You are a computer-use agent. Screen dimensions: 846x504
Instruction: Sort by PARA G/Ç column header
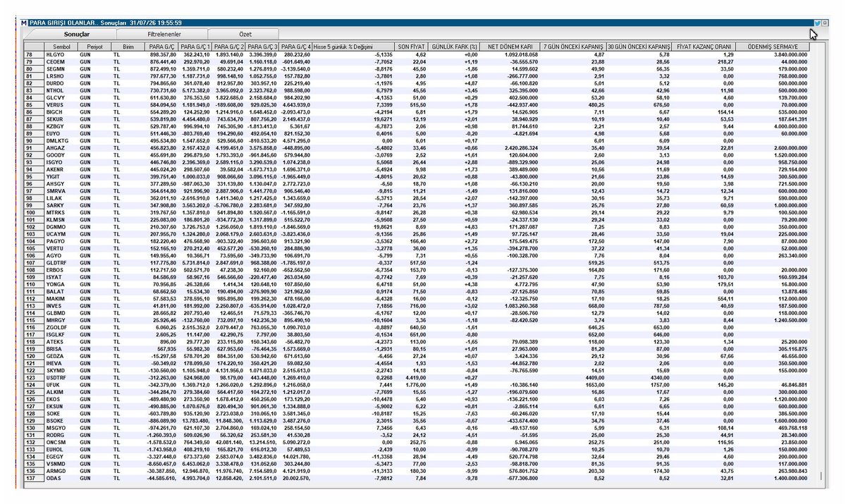[161, 47]
